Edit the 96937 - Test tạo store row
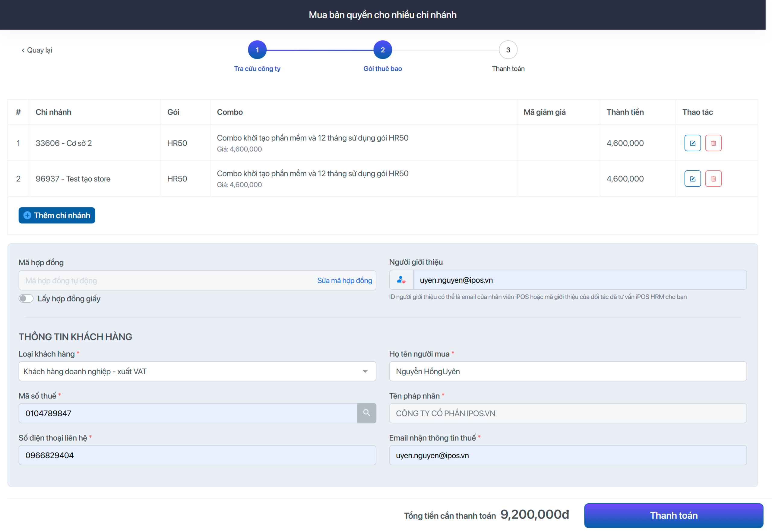The width and height of the screenshot is (772, 532). (x=692, y=179)
